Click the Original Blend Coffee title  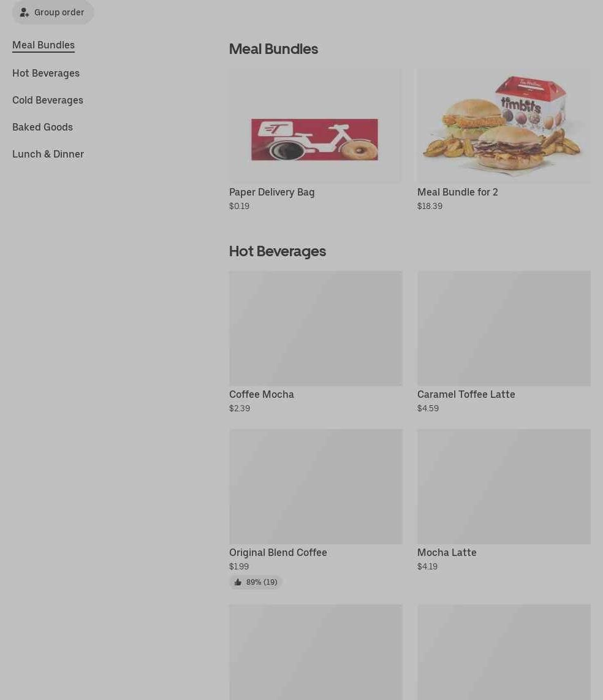click(278, 553)
